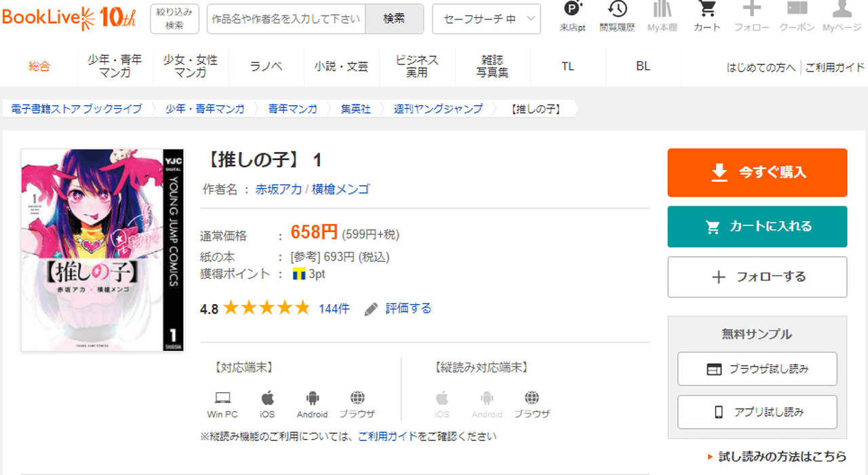Click the 来店pt points icon
868x475 pixels.
573,10
